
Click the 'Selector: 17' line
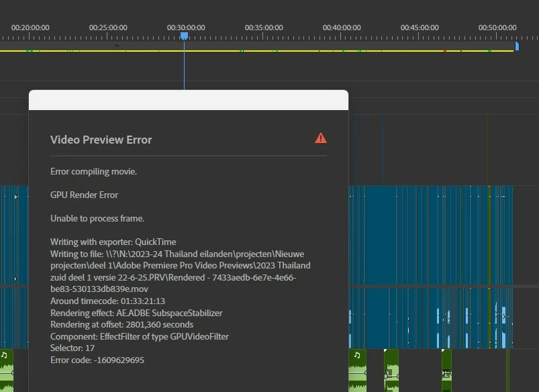point(72,348)
